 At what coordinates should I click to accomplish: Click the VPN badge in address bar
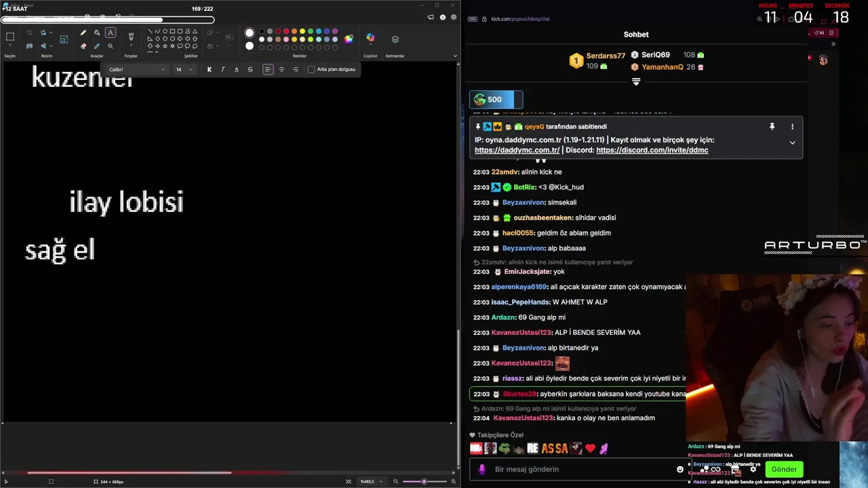(473, 19)
